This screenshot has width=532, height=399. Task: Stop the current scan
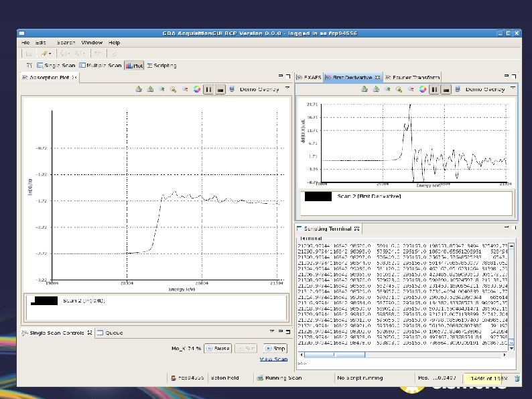pos(275,348)
